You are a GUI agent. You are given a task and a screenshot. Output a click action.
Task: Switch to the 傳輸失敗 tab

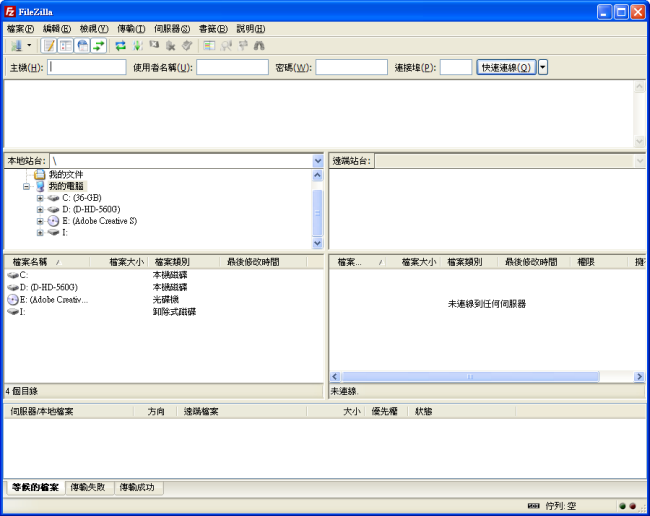point(91,487)
